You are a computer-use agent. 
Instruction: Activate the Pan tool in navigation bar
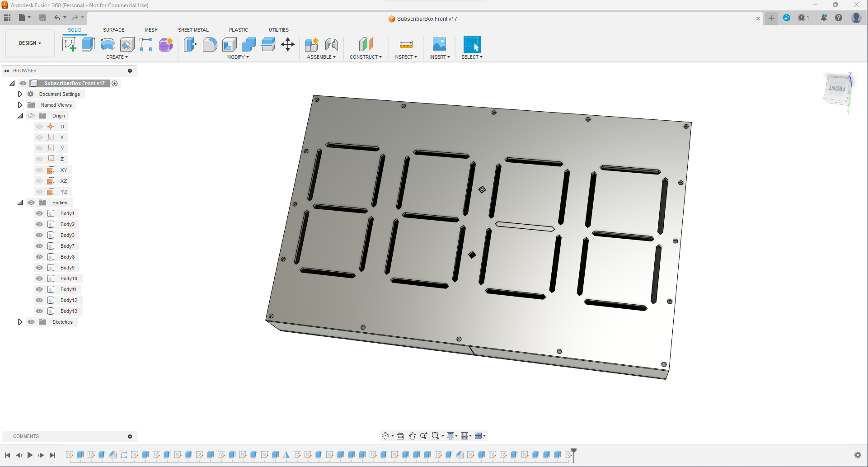coord(412,435)
